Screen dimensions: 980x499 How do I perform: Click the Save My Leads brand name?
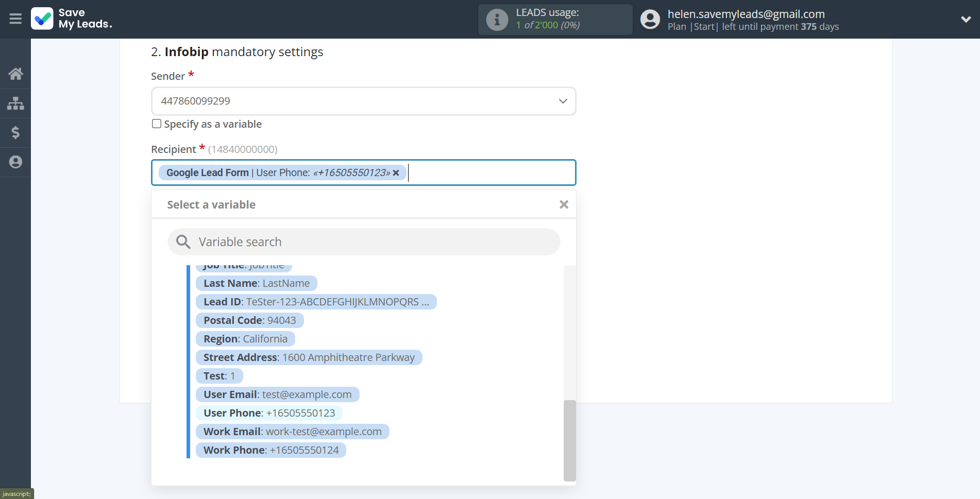85,19
